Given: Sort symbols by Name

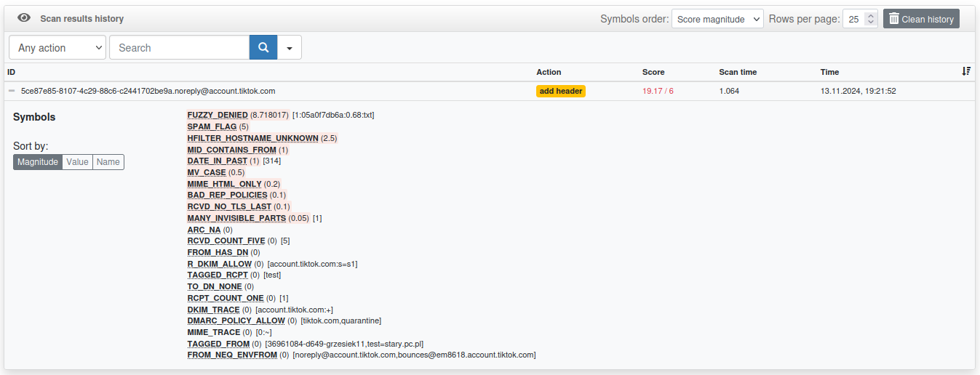Looking at the screenshot, I should (x=108, y=162).
